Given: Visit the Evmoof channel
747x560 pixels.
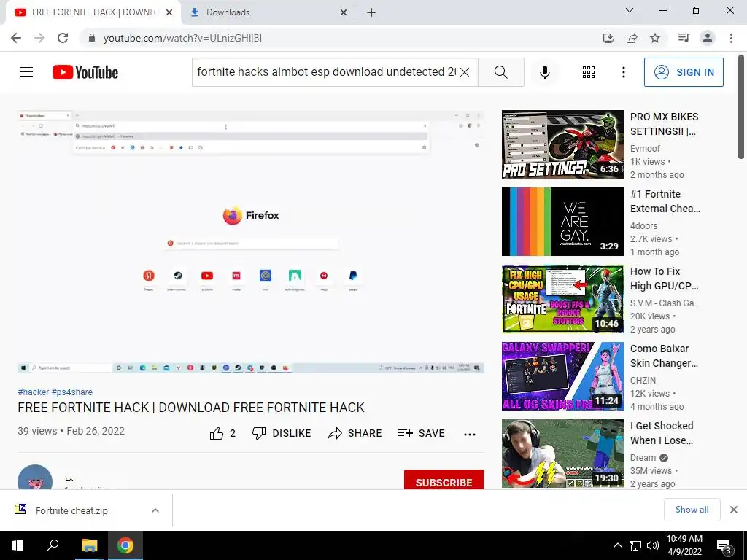Looking at the screenshot, I should point(645,149).
